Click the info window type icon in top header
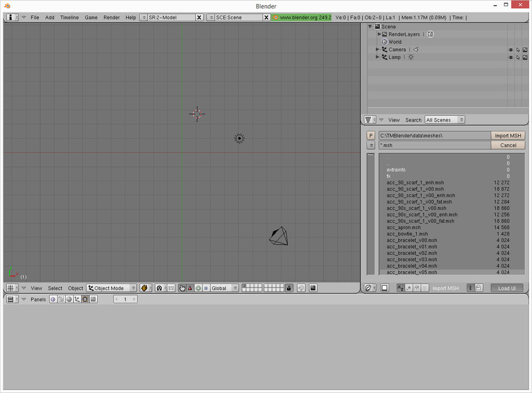532x393 pixels. (x=12, y=17)
